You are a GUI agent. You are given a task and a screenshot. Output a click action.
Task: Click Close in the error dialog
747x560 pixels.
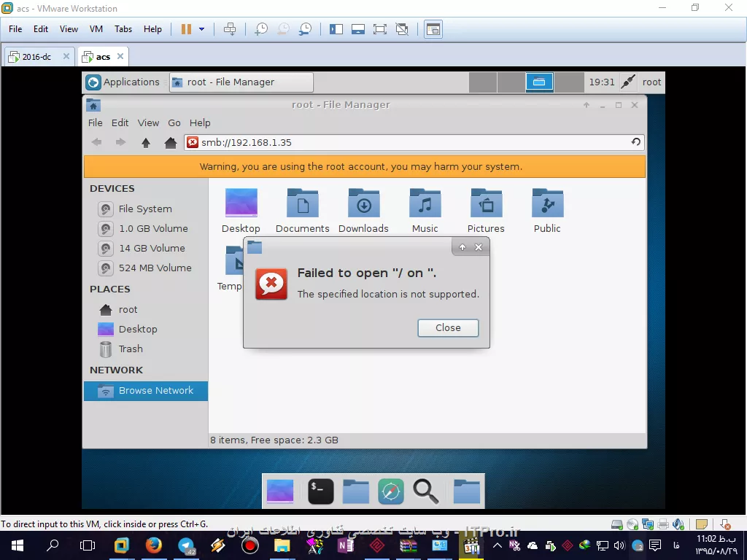[x=448, y=327]
